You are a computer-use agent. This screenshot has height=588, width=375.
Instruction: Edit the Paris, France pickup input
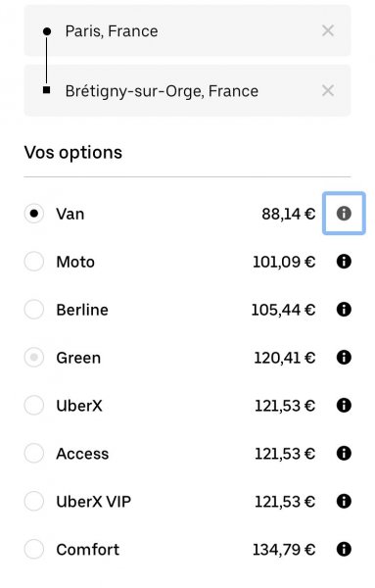187,30
